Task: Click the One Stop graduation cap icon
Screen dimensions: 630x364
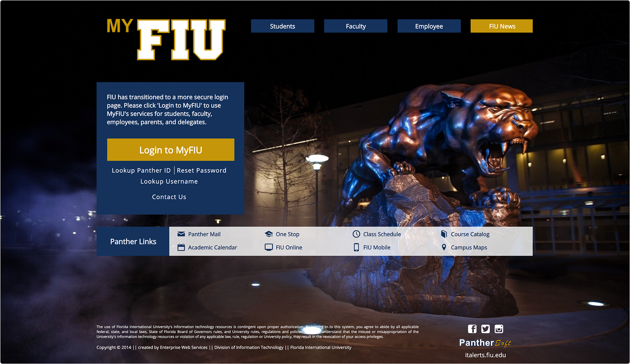Action: (x=269, y=234)
